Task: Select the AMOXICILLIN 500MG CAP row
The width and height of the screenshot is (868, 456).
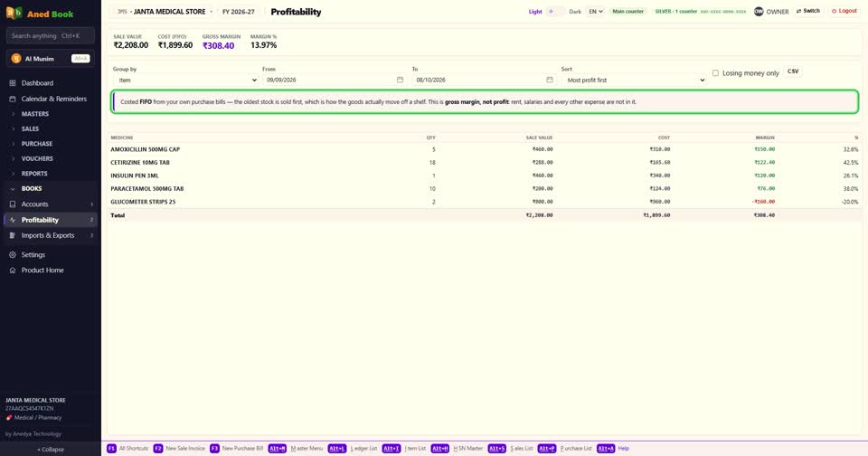Action: [x=485, y=149]
